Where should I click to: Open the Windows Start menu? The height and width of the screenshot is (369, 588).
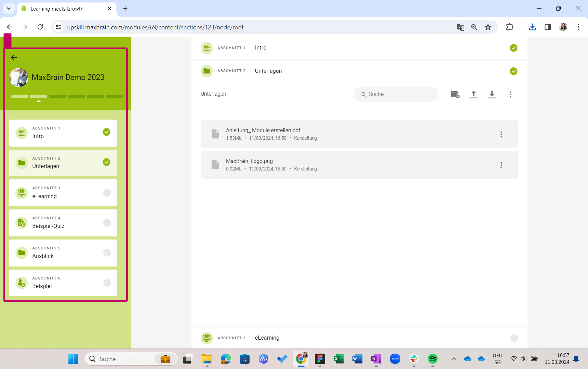point(73,359)
